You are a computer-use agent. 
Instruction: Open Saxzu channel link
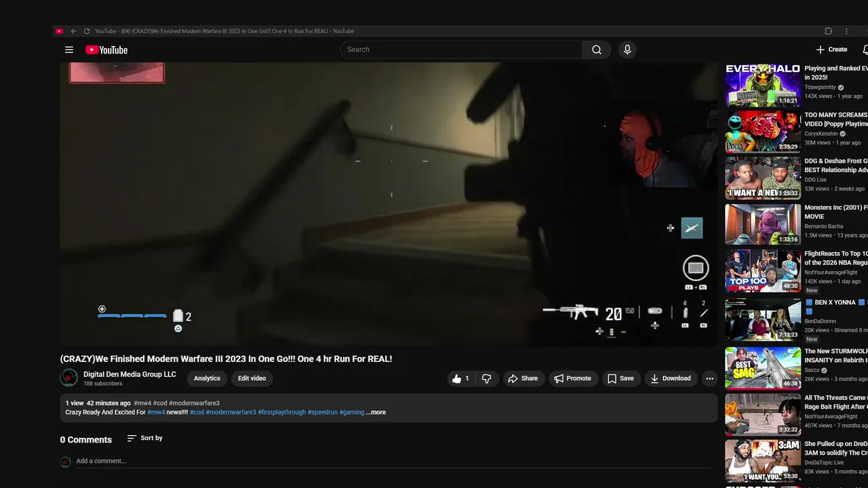[812, 371]
